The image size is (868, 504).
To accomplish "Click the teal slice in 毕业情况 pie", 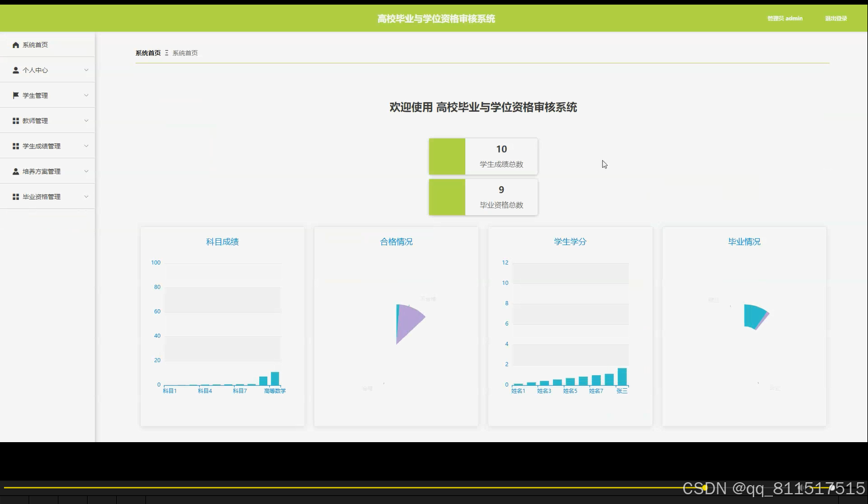I will click(753, 316).
